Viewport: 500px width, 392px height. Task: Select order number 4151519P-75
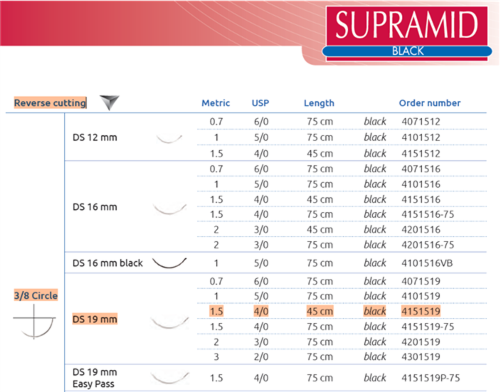(x=430, y=378)
